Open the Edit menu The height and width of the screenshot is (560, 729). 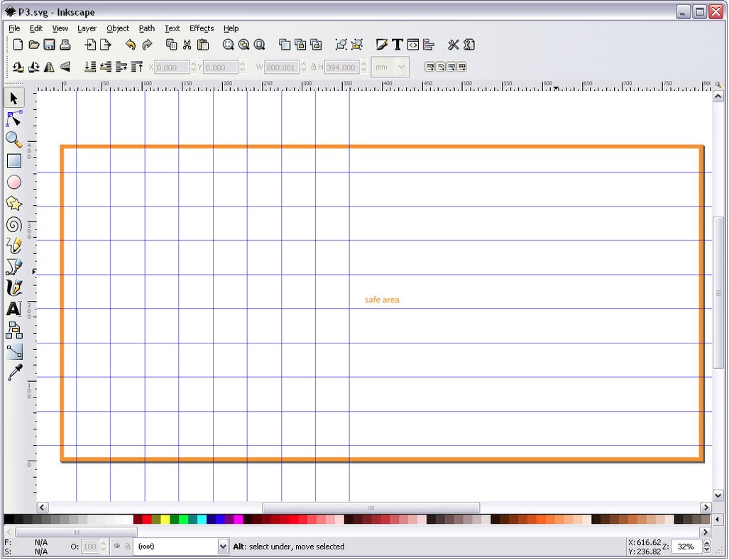pyautogui.click(x=35, y=28)
